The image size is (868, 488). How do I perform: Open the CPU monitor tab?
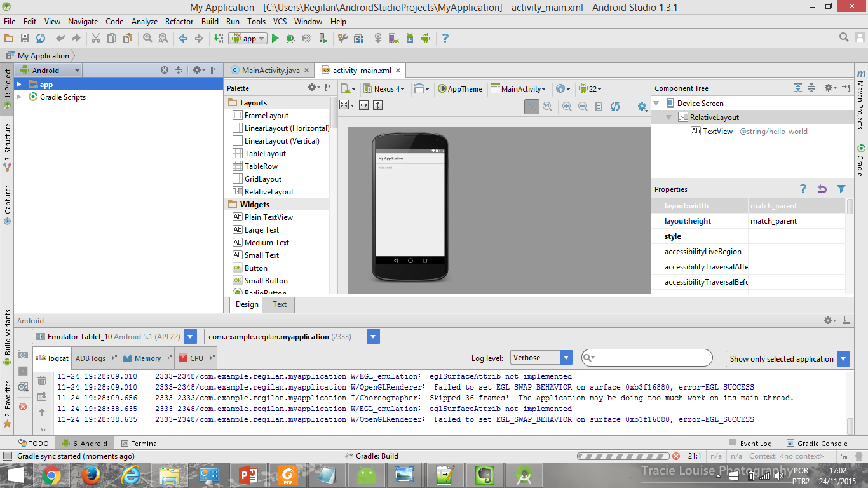pyautogui.click(x=196, y=358)
